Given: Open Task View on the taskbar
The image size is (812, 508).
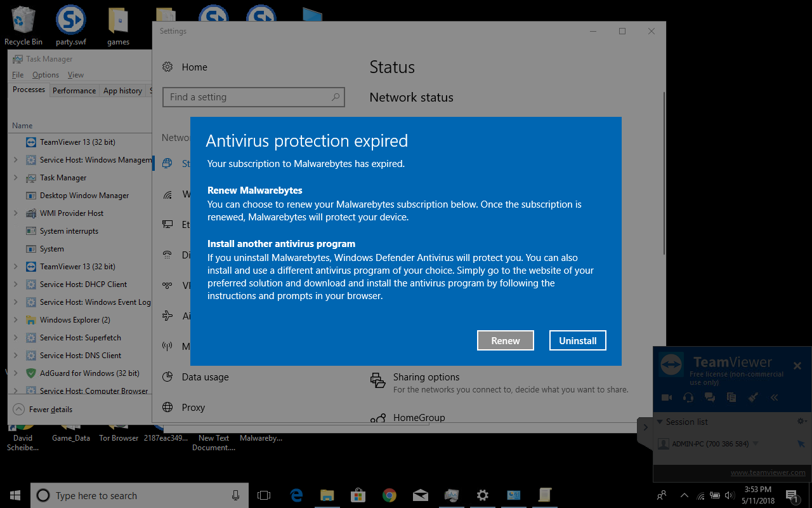Looking at the screenshot, I should (264, 495).
